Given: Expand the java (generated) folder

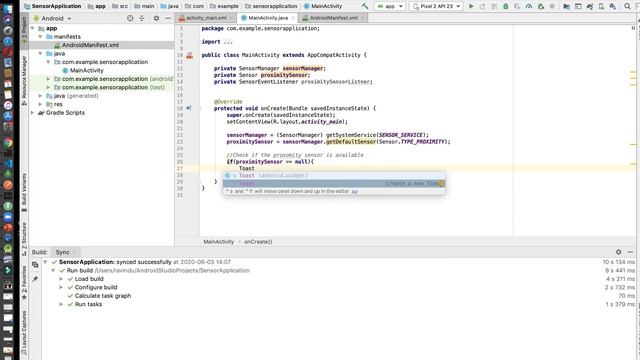Looking at the screenshot, I should click(40, 96).
